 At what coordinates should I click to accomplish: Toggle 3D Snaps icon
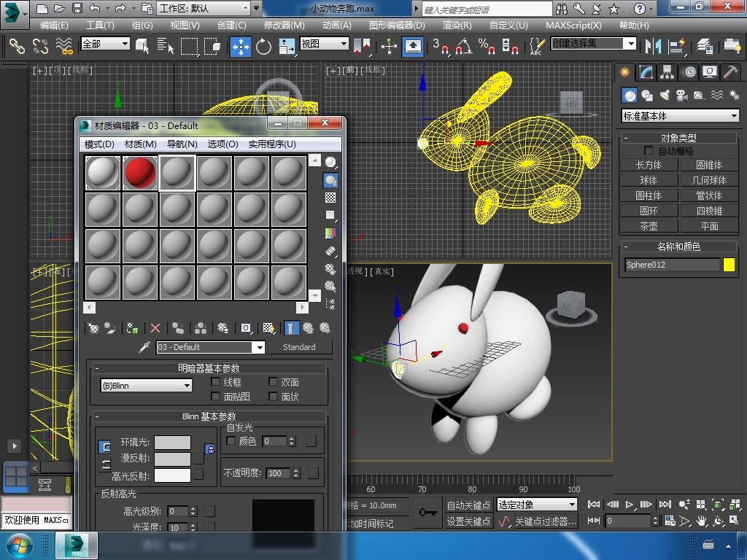[441, 46]
